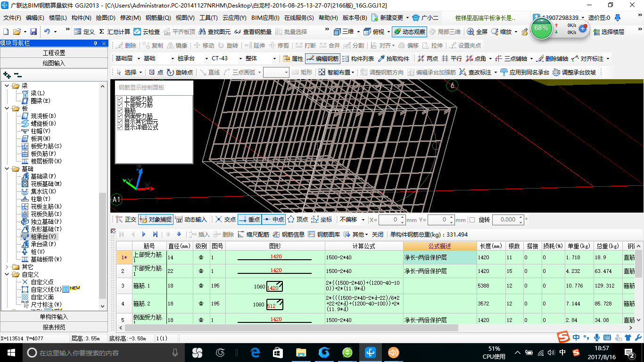
Task: Click 删除辅轴 delete auxiliary axis
Action: 552,58
